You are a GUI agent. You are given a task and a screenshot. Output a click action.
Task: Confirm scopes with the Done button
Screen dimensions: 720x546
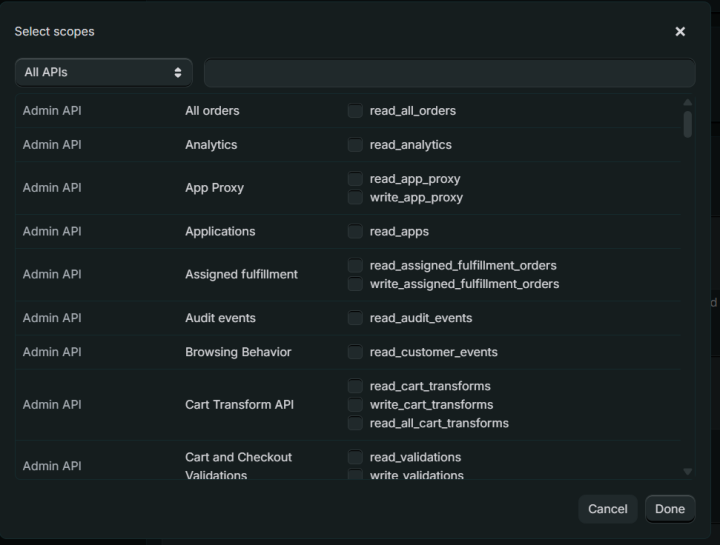(669, 509)
